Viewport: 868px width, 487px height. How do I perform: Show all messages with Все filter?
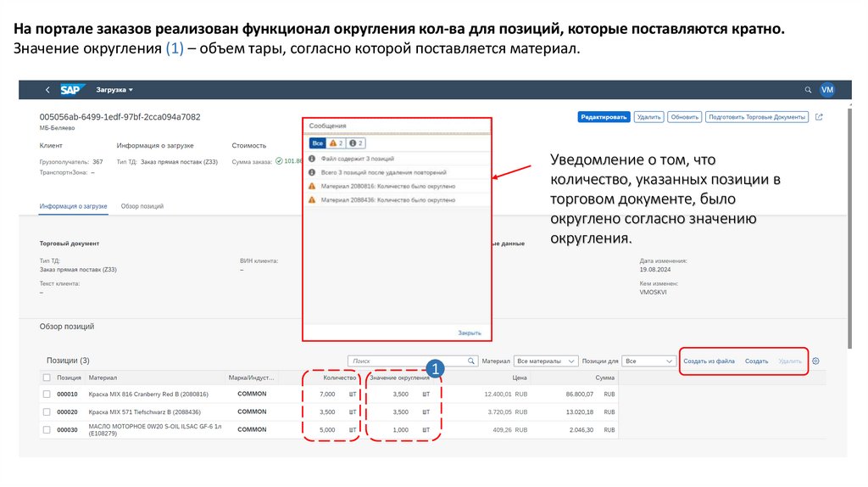pyautogui.click(x=317, y=143)
